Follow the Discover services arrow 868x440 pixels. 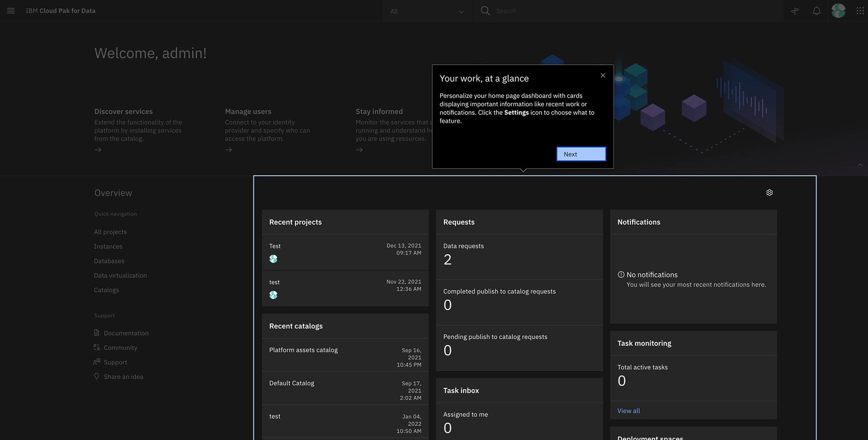coord(98,150)
